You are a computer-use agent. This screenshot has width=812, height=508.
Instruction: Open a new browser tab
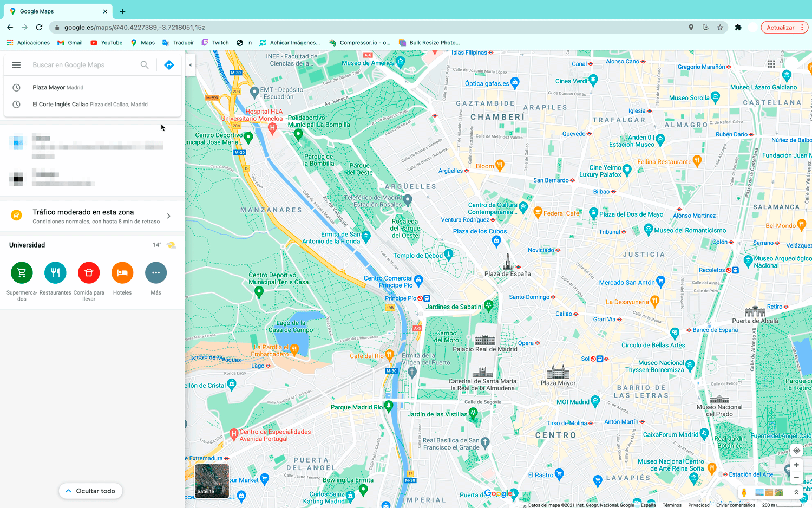pos(122,11)
